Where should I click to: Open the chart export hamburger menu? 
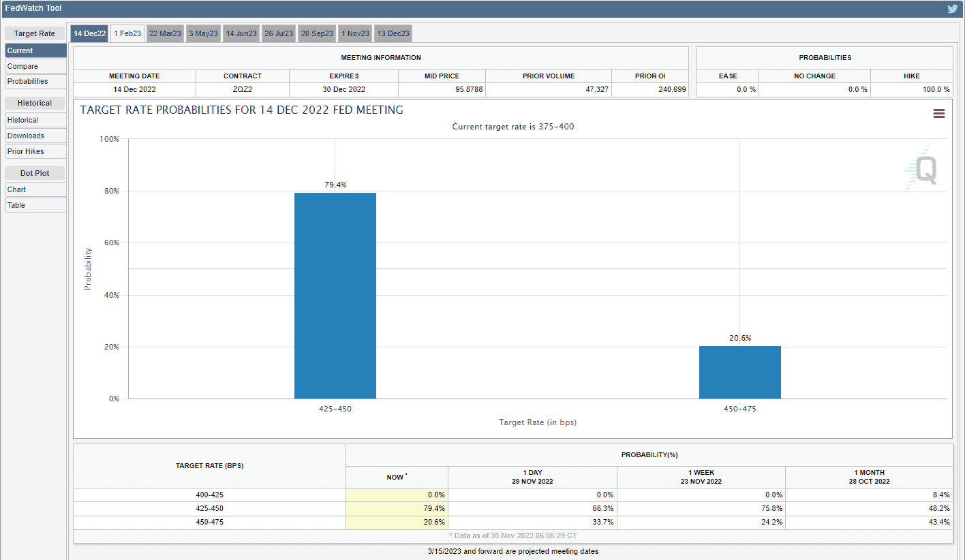[x=939, y=113]
